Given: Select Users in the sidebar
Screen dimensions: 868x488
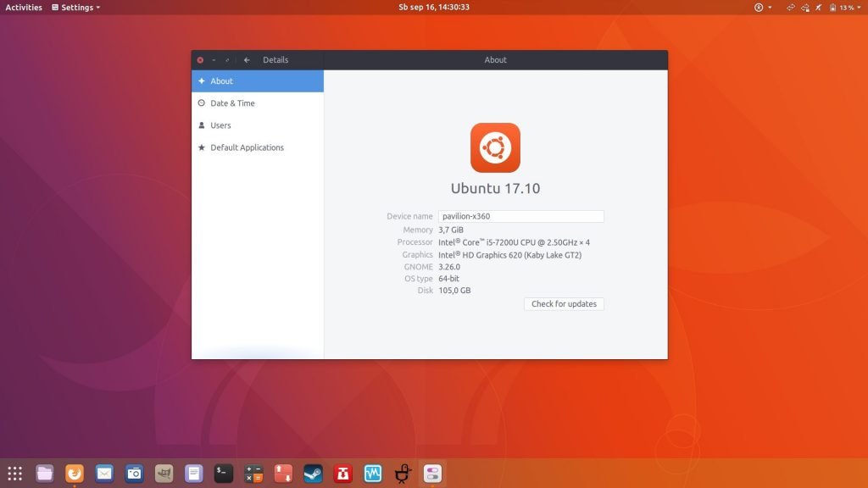Looking at the screenshot, I should click(220, 125).
